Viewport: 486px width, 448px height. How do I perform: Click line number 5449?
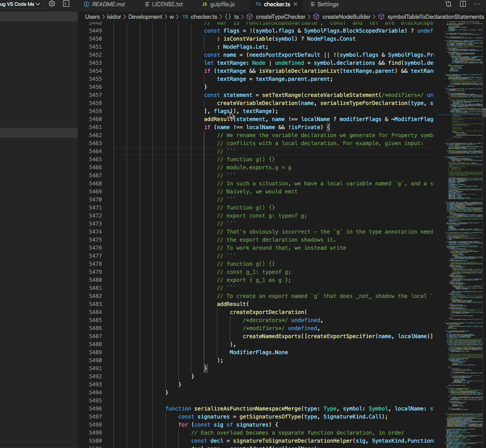click(95, 31)
